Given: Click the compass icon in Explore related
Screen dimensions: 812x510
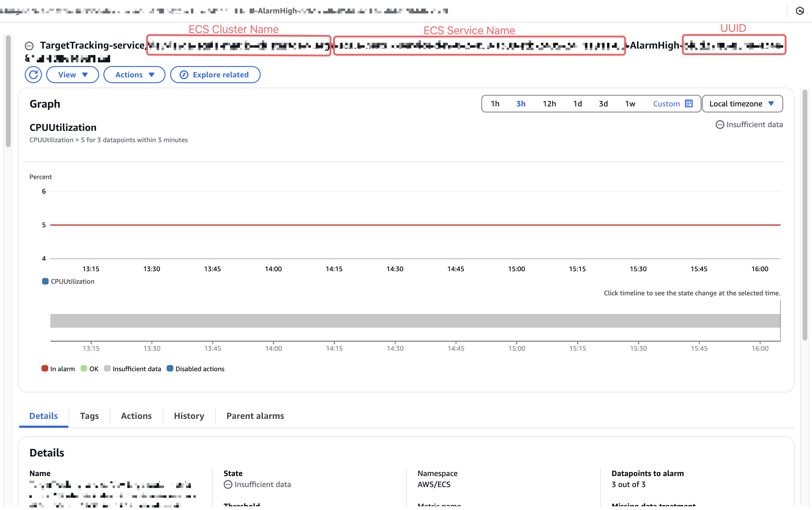Looking at the screenshot, I should click(x=184, y=75).
